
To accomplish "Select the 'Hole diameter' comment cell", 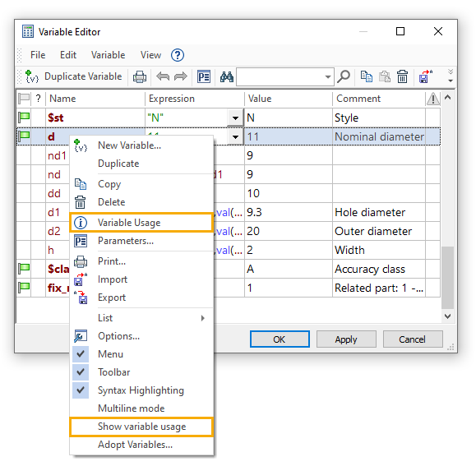I will tap(379, 212).
